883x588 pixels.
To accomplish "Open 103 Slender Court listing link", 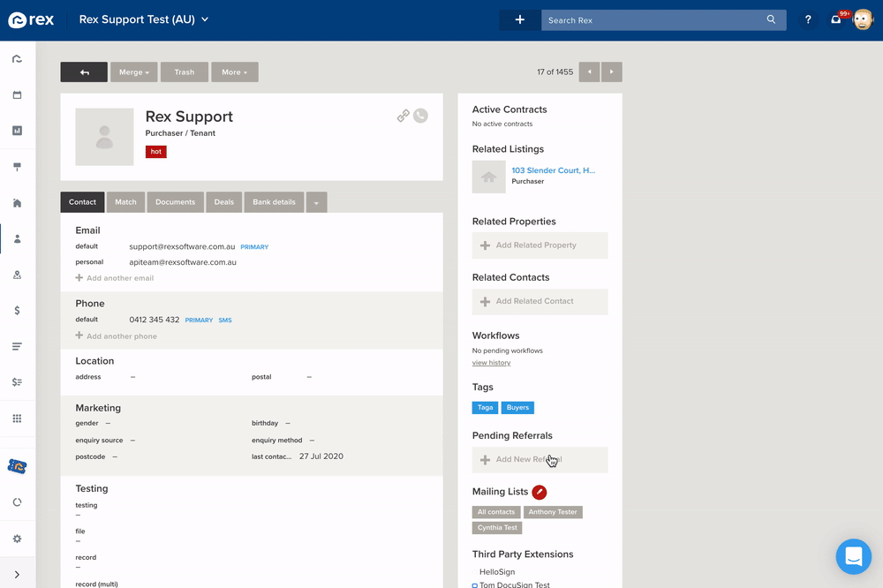I will [553, 170].
